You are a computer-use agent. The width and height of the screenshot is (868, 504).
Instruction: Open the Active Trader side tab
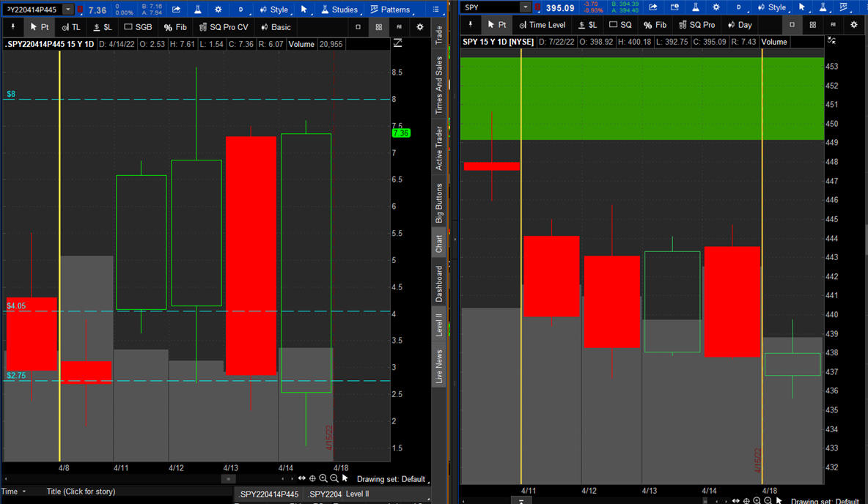(x=439, y=148)
